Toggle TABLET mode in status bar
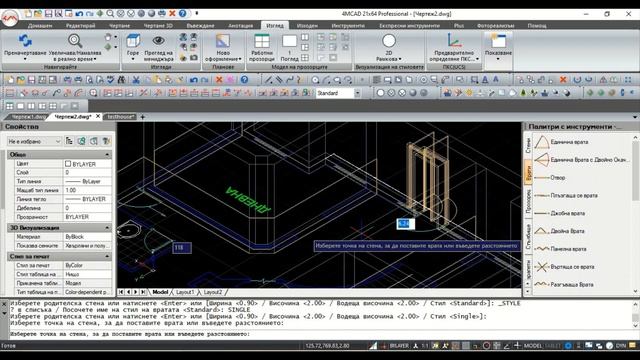 553,346
